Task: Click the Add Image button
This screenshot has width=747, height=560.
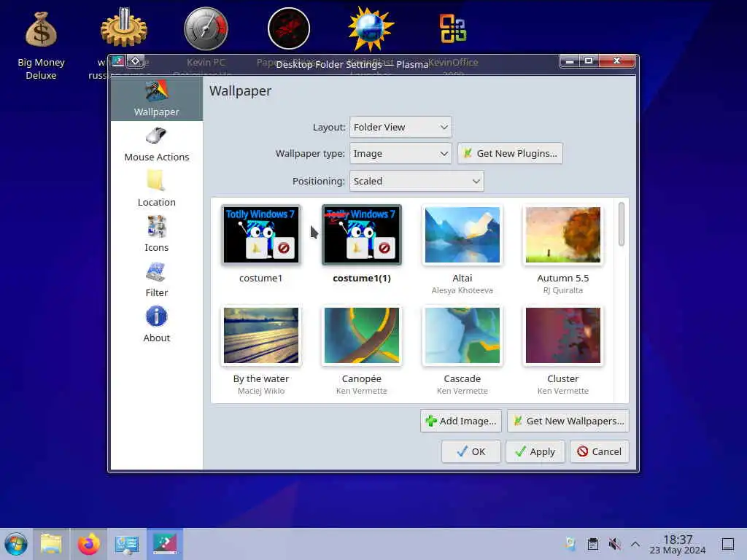Action: [461, 421]
